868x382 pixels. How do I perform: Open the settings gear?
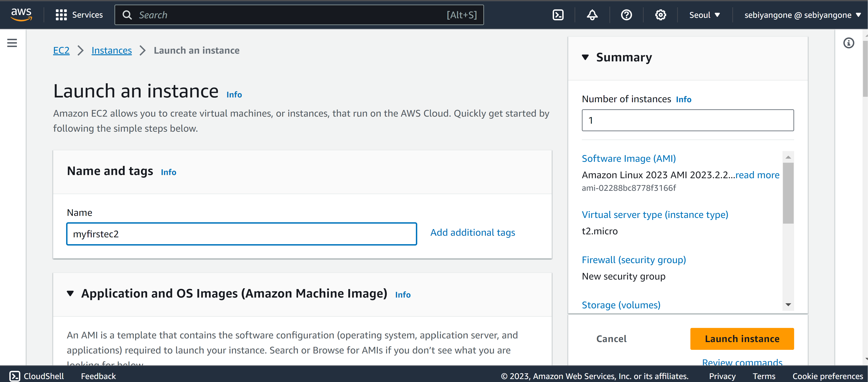point(661,15)
